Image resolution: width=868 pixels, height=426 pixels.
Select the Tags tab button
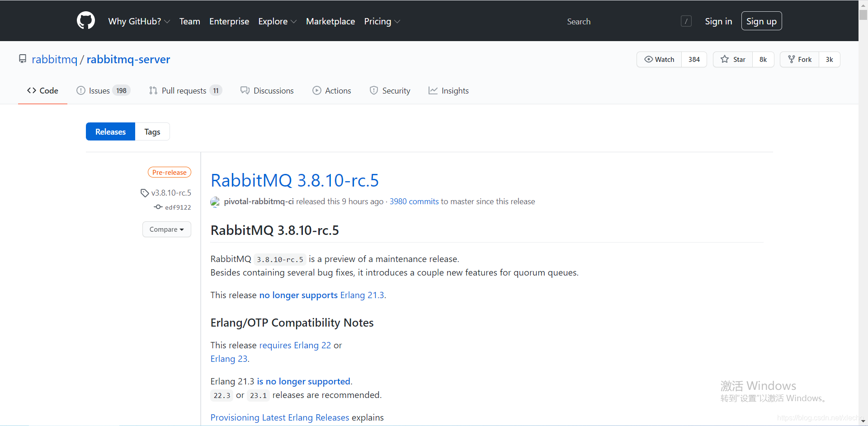coord(152,131)
